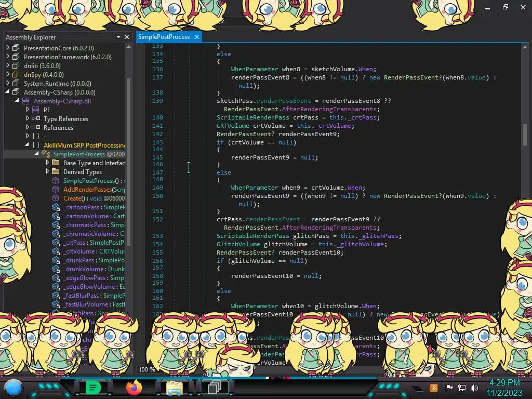Expand the Type References node
This screenshot has height=399, width=532.
(28, 118)
